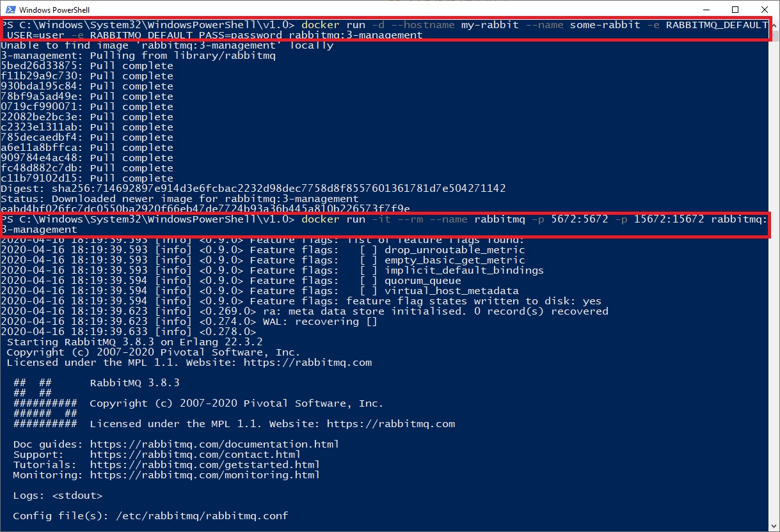Click the '78bf9a5ad49e: Pull complete' line

point(87,97)
